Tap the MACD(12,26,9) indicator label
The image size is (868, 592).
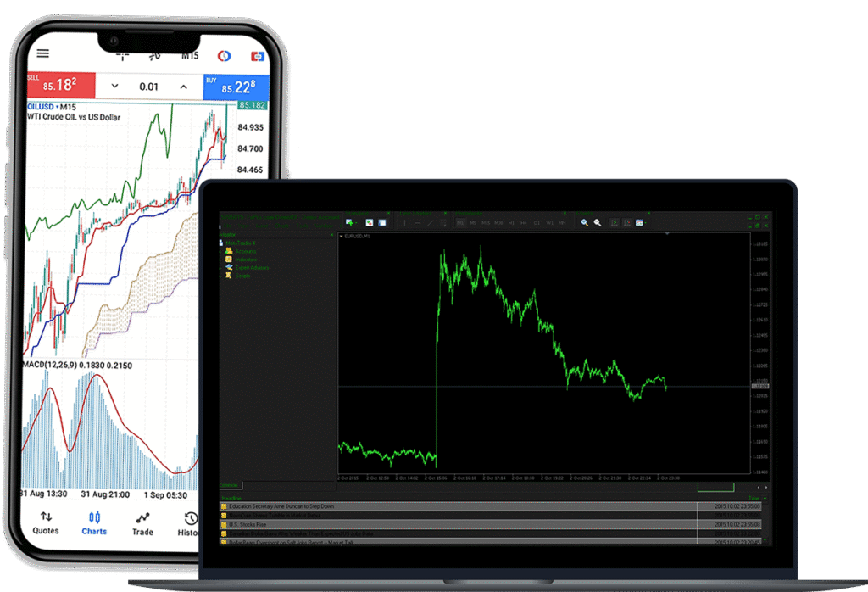77,366
